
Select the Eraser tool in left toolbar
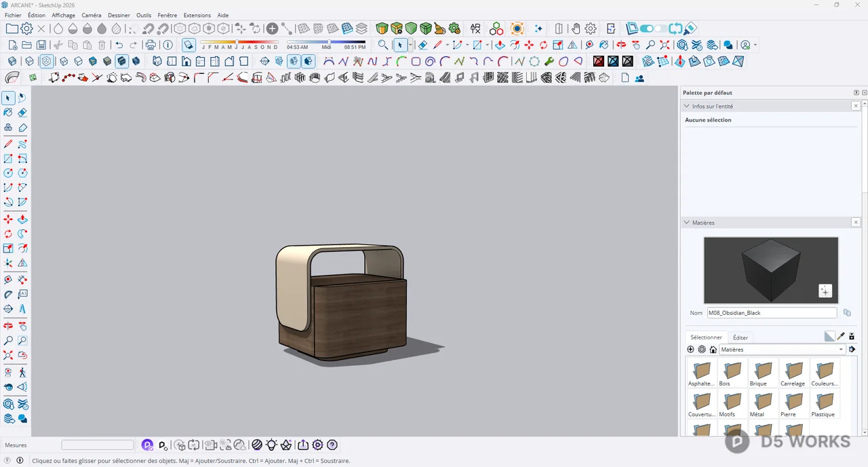click(22, 113)
